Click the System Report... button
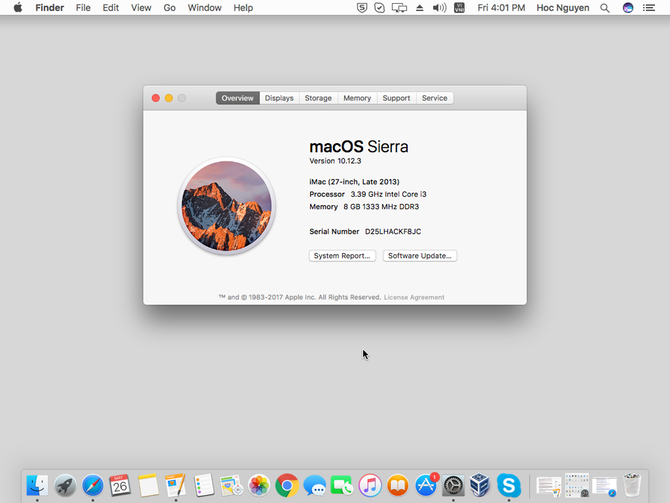The image size is (670, 503). click(342, 256)
